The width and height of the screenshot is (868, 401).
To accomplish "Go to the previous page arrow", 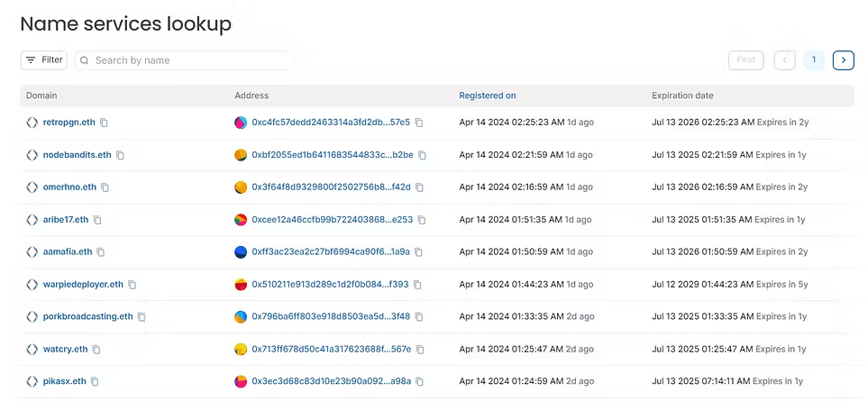I will click(x=785, y=60).
